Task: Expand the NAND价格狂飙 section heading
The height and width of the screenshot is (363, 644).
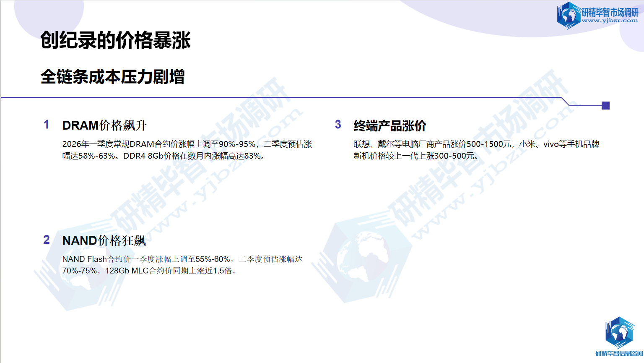Action: pos(104,241)
